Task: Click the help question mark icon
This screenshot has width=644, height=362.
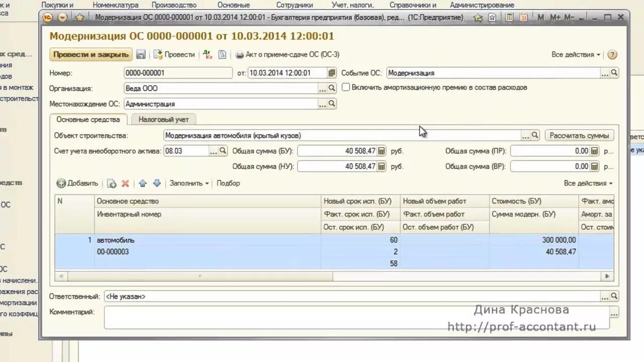Action: [612, 55]
